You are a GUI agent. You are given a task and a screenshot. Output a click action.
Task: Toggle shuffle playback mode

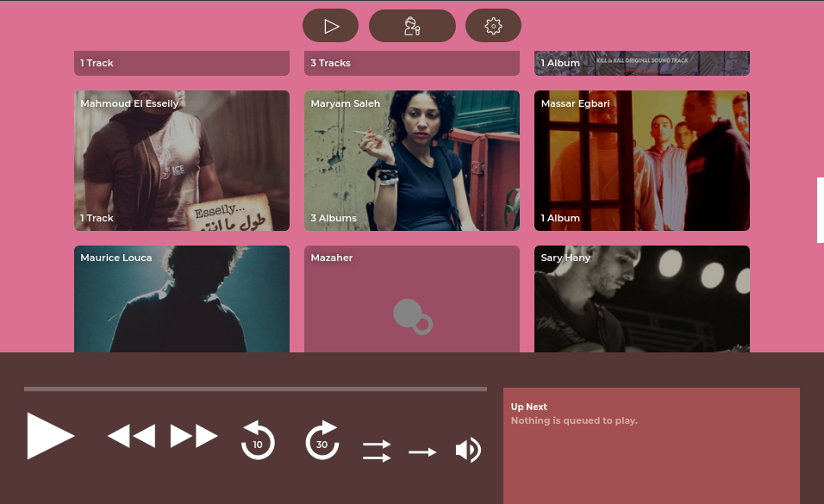pyautogui.click(x=376, y=450)
